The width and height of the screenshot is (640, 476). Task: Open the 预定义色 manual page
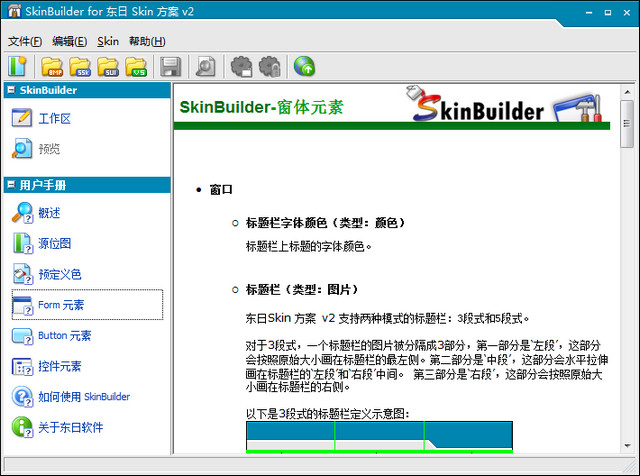(x=60, y=274)
